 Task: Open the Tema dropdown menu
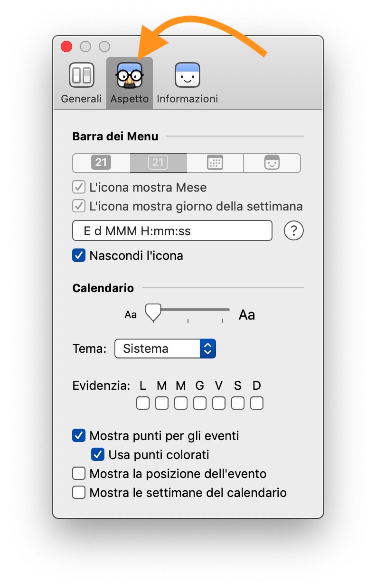(165, 348)
